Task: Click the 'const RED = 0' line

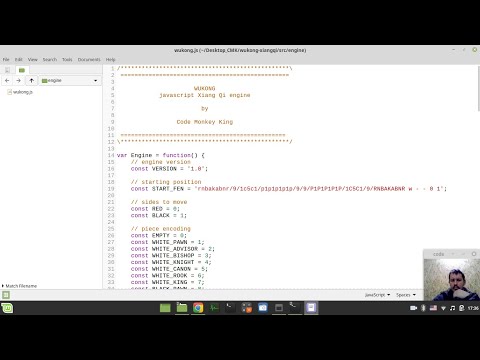Action: click(x=155, y=209)
